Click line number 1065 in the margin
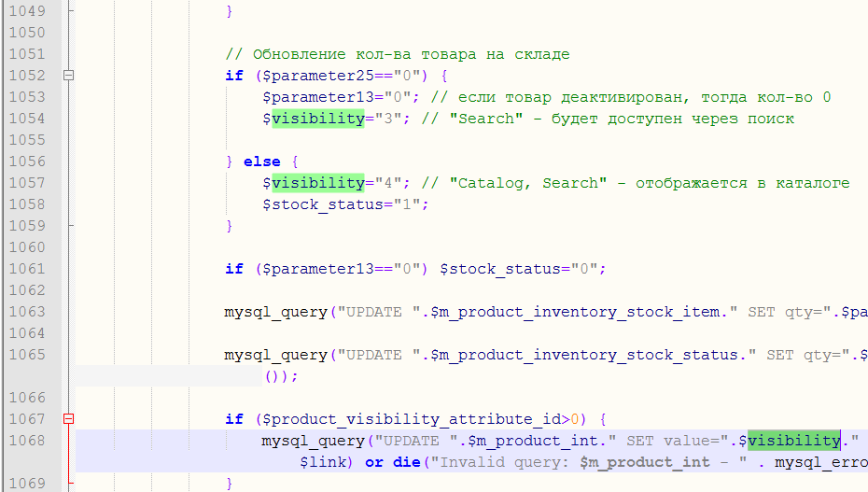868x492 pixels. 26,355
